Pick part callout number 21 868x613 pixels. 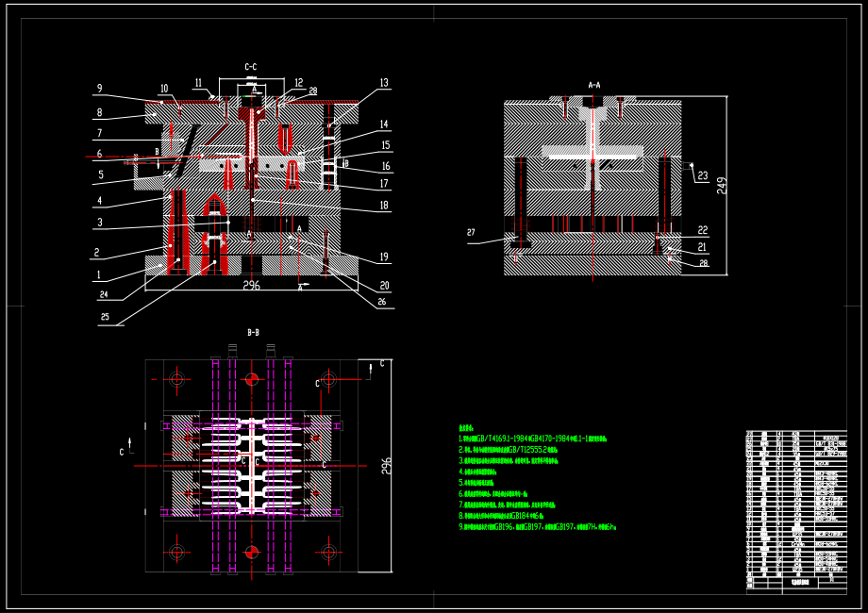[x=702, y=247]
